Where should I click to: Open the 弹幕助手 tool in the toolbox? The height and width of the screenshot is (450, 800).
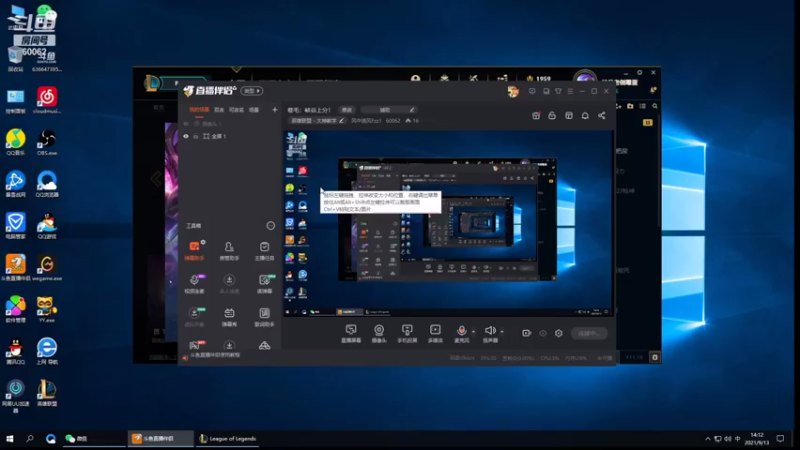pyautogui.click(x=194, y=249)
